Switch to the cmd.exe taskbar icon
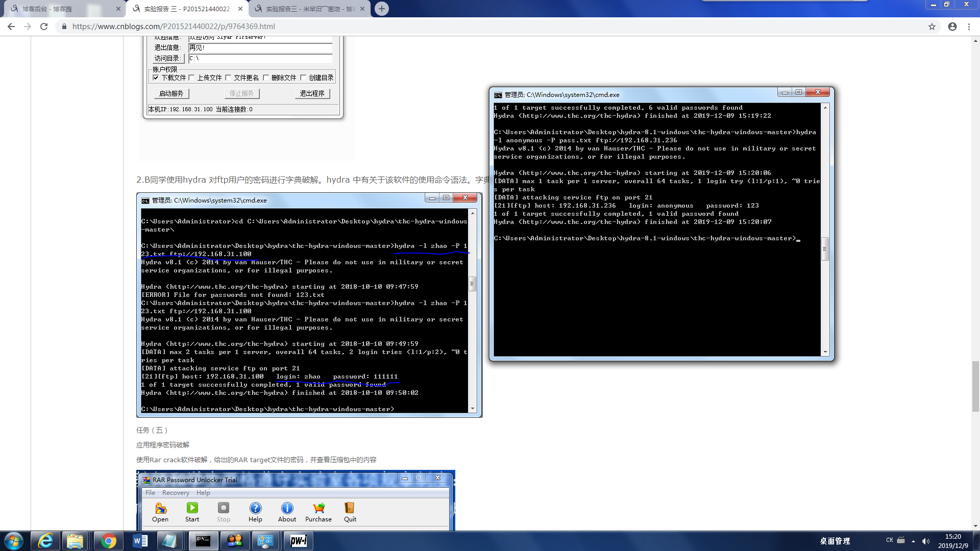 [x=203, y=541]
